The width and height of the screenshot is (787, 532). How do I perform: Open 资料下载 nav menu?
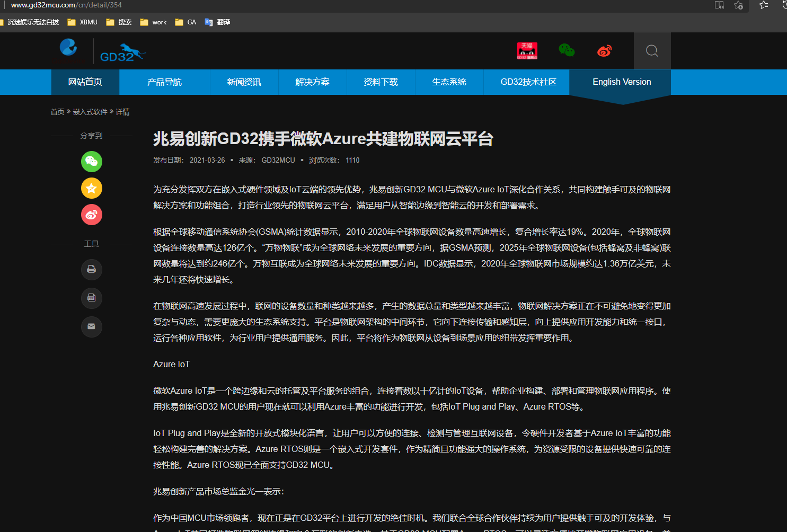381,82
